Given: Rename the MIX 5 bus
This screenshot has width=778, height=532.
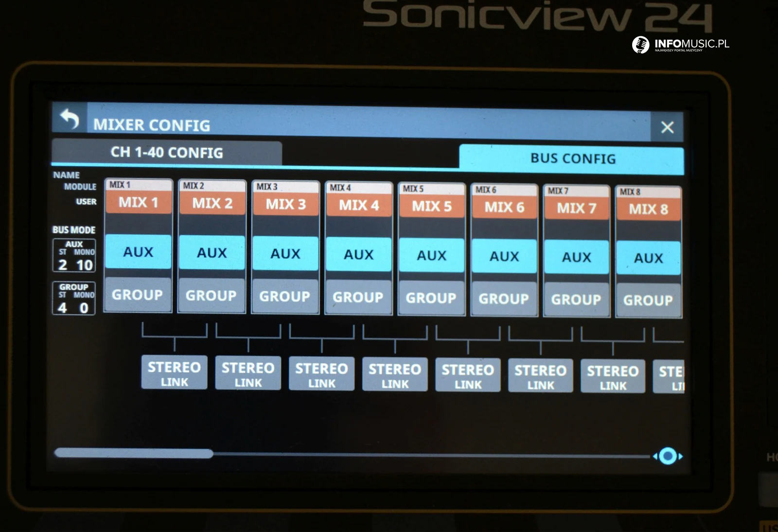Looking at the screenshot, I should tap(431, 206).
